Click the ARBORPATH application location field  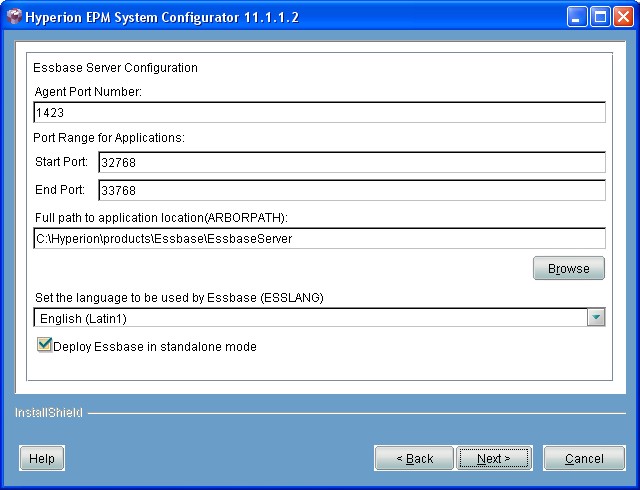click(x=319, y=238)
